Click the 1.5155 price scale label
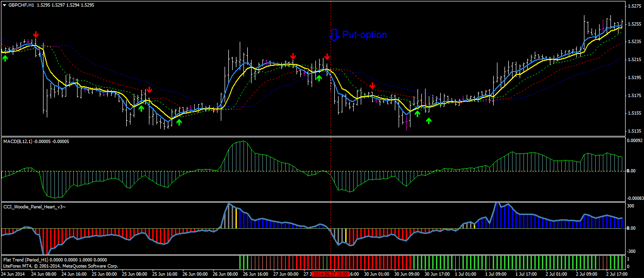The height and width of the screenshot is (278, 644). pyautogui.click(x=634, y=113)
